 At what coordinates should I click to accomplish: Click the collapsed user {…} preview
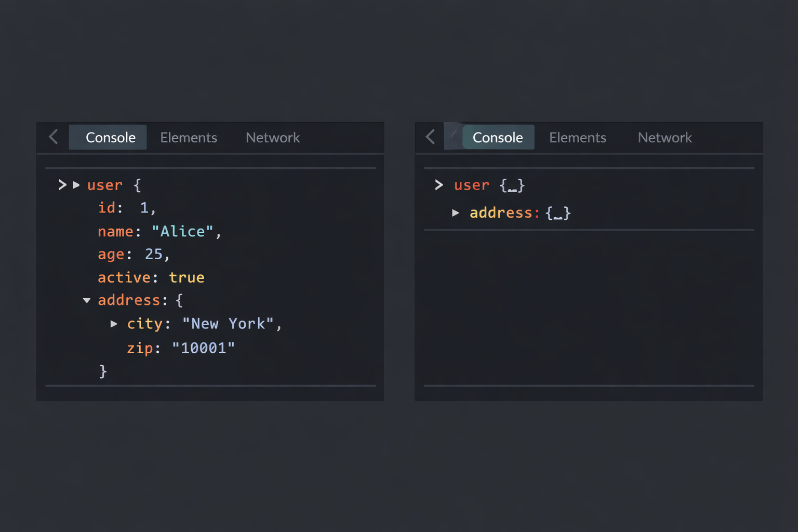coord(512,185)
